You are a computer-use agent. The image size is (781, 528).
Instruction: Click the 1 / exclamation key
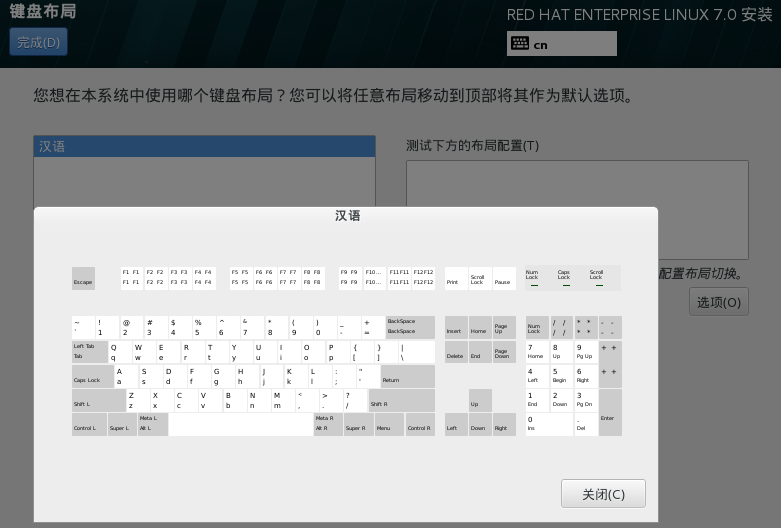[107, 327]
